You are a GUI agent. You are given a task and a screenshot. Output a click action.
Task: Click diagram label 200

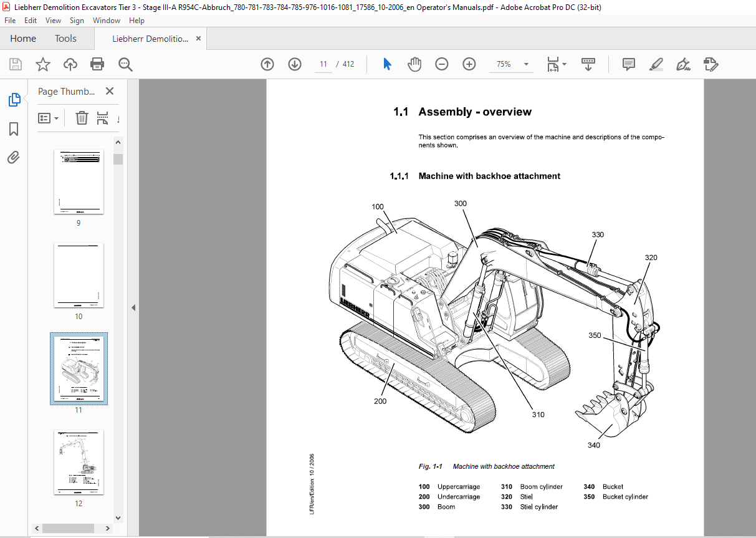pyautogui.click(x=380, y=401)
